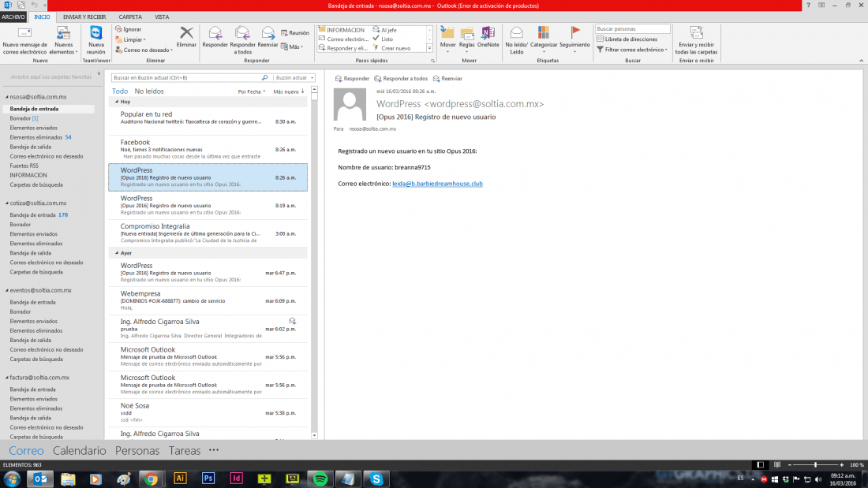Collapse the Ayer message group
Image resolution: width=868 pixels, height=488 pixels.
117,253
